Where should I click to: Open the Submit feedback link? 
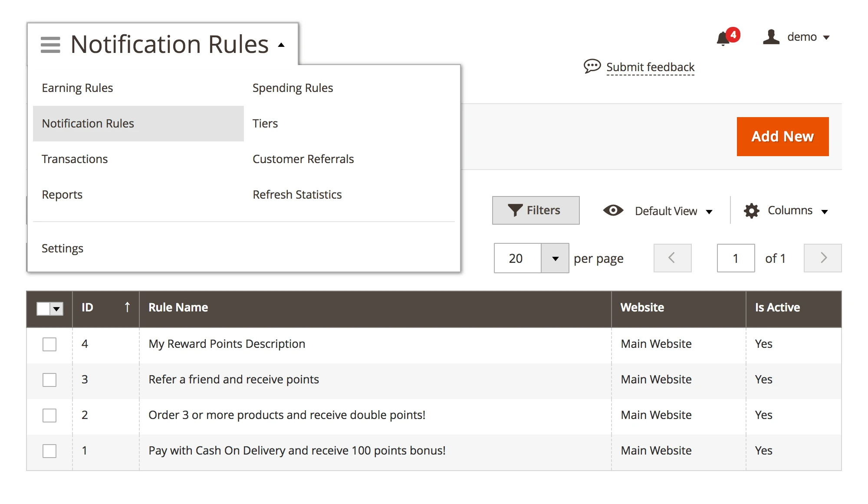point(650,67)
